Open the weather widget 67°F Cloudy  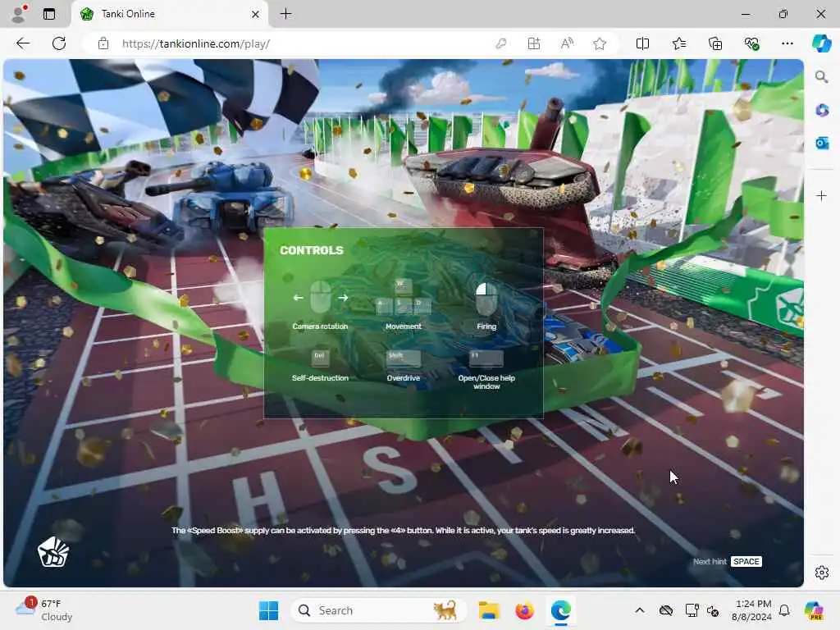[44, 609]
